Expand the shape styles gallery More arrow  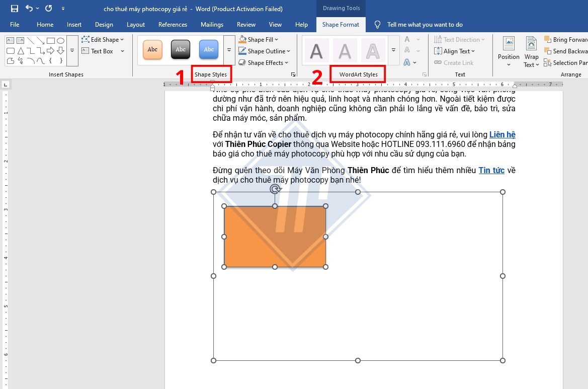229,50
